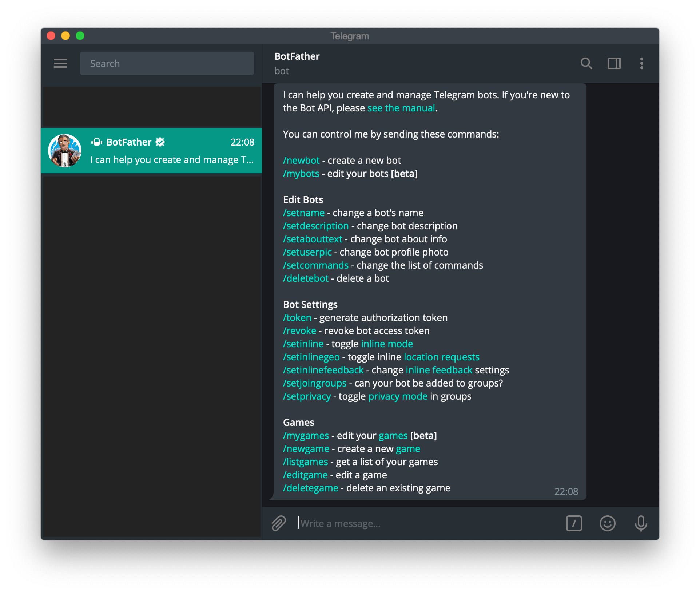Click the Search input field
This screenshot has height=594, width=700.
pyautogui.click(x=167, y=63)
